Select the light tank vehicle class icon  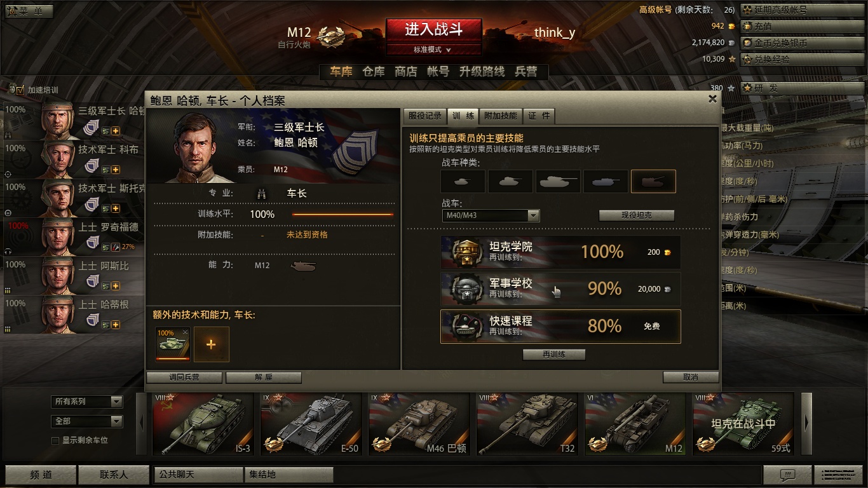[x=463, y=181]
